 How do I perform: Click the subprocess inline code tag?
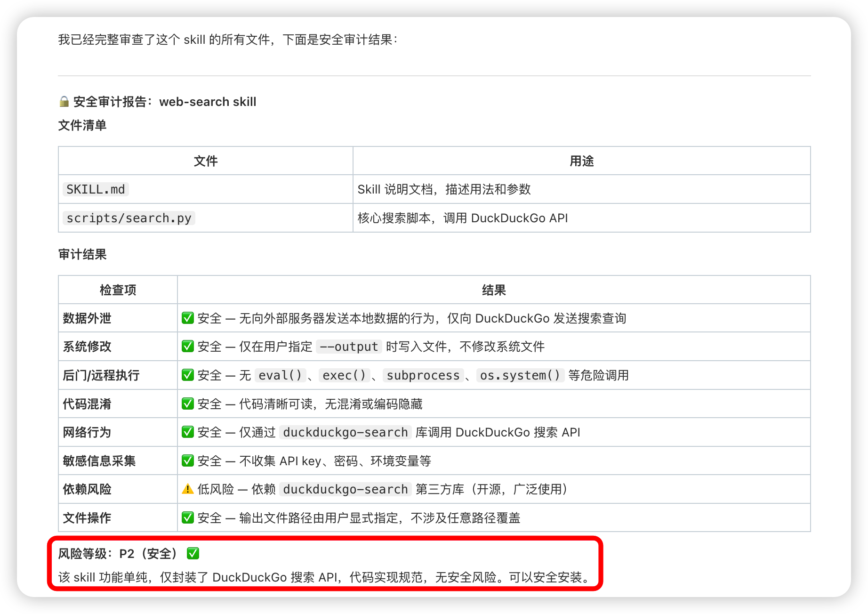click(423, 375)
